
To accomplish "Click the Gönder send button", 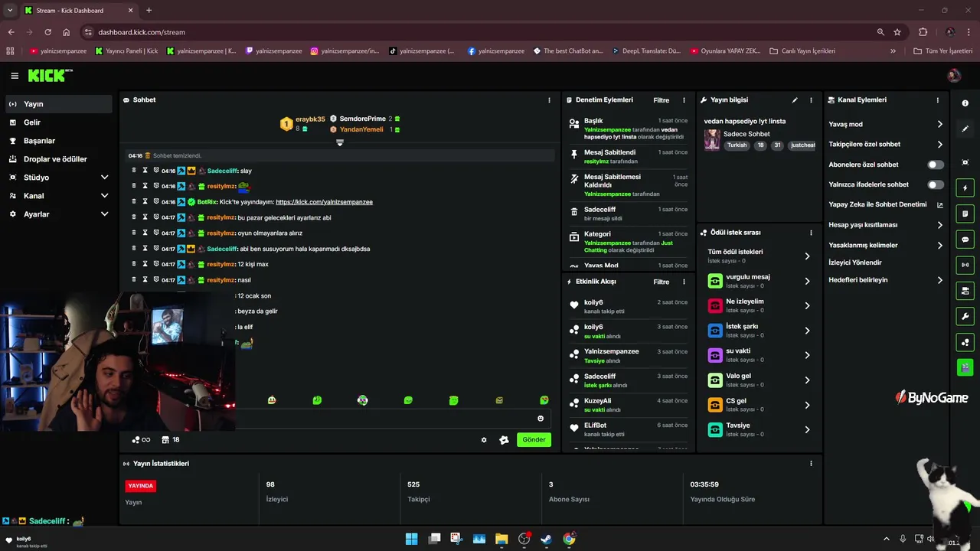I will 534,440.
